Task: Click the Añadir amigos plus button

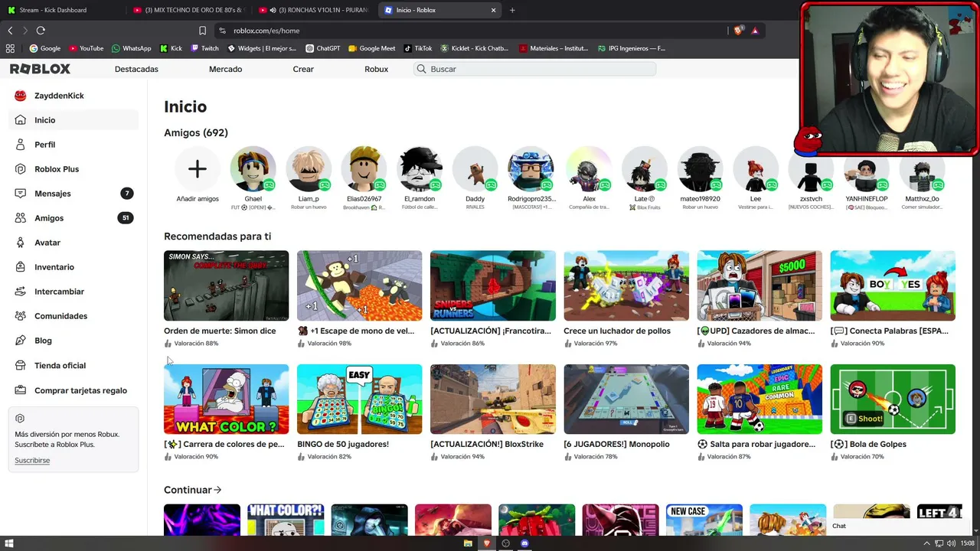Action: 198,169
